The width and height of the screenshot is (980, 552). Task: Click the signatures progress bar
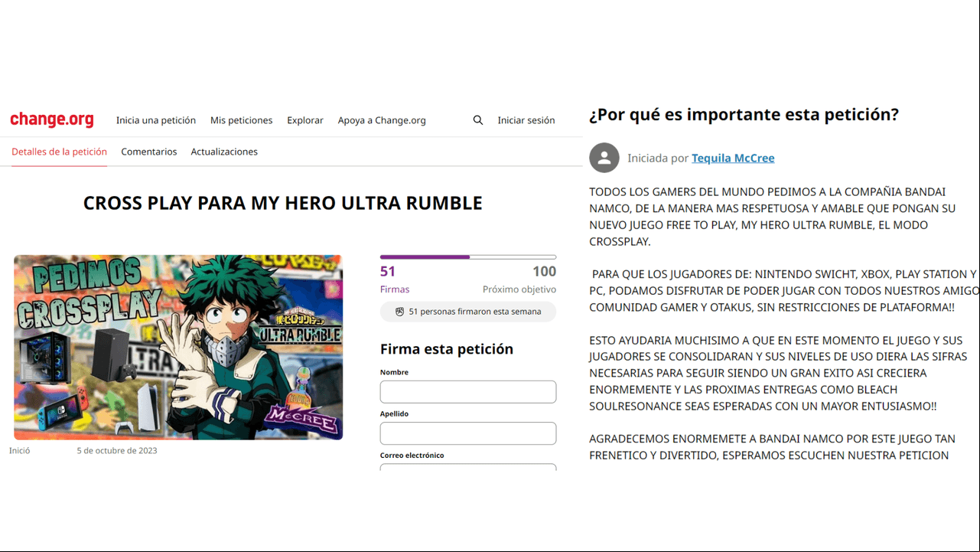[x=468, y=257]
